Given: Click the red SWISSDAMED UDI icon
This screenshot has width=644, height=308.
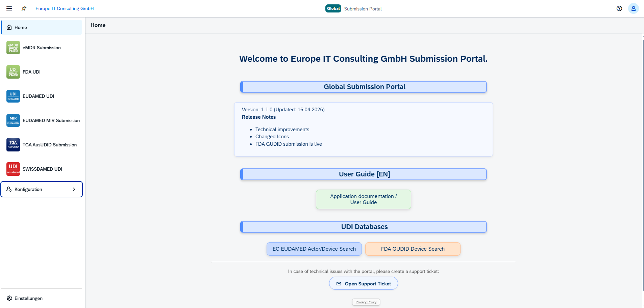Looking at the screenshot, I should (x=13, y=169).
